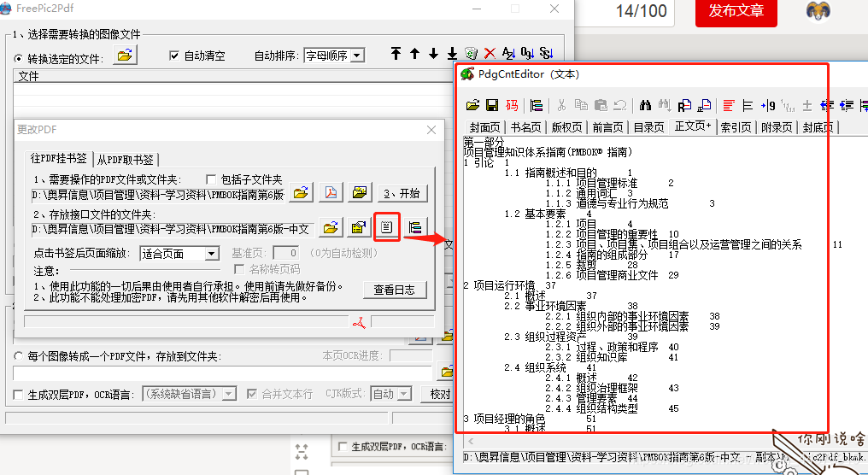Enable the 包括子文件夹 checkbox
The width and height of the screenshot is (868, 475).
[x=211, y=179]
